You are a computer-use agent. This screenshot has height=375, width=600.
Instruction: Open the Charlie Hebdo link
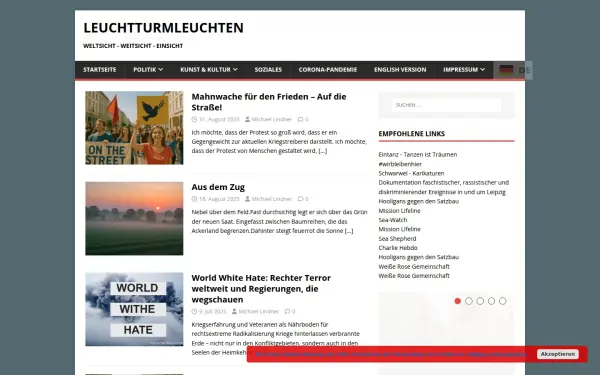click(398, 248)
